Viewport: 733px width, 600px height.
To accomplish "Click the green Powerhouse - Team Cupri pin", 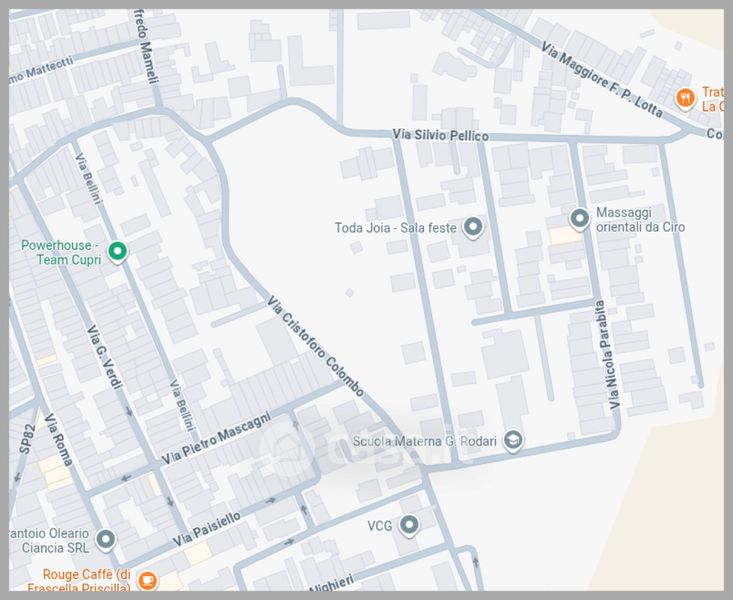I will (x=117, y=251).
